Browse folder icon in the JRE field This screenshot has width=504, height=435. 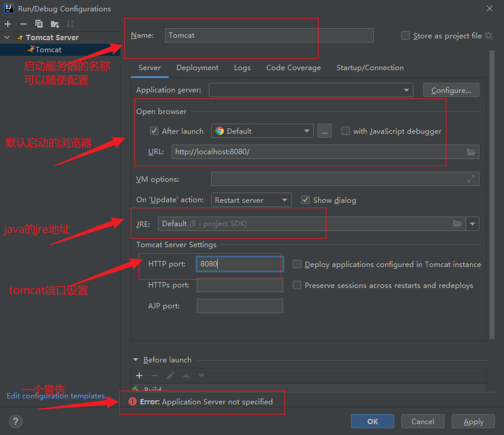coord(457,223)
